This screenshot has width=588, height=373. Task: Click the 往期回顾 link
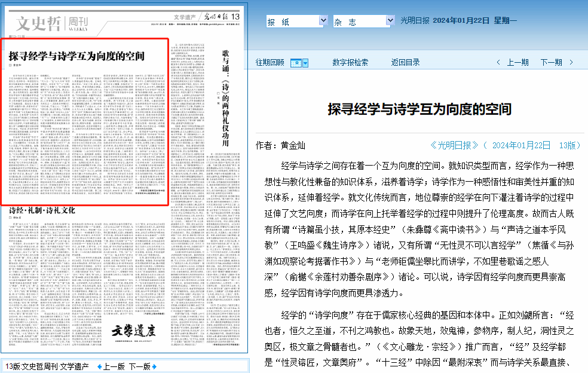click(270, 63)
